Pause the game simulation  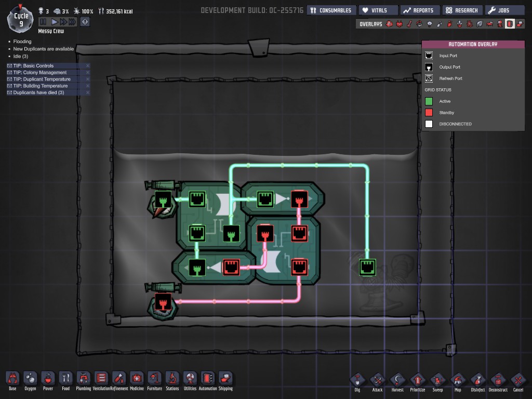click(x=43, y=22)
